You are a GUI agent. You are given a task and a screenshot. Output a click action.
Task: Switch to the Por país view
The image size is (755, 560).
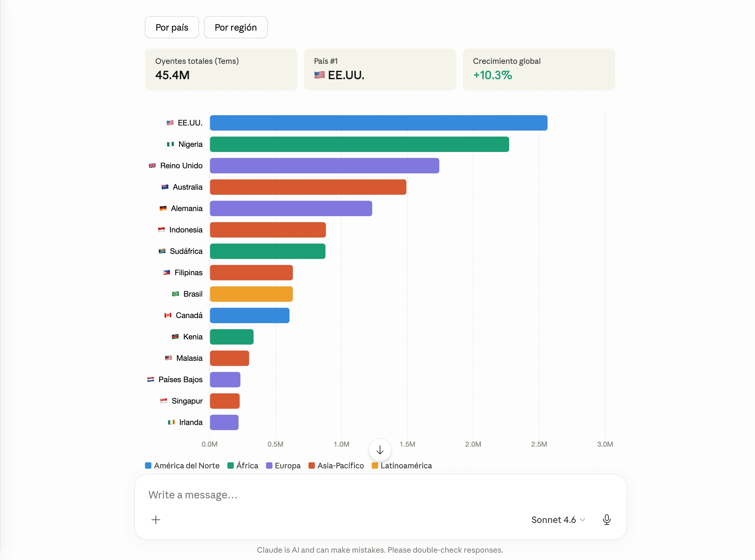172,27
